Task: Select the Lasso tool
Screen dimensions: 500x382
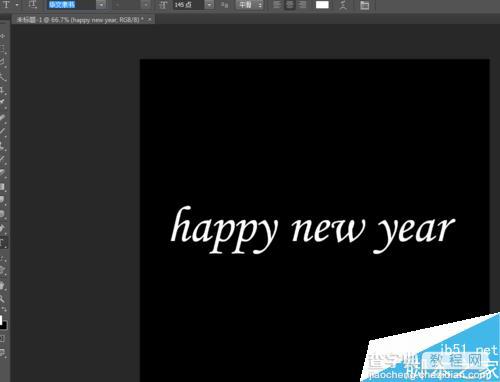Action: pos(3,62)
